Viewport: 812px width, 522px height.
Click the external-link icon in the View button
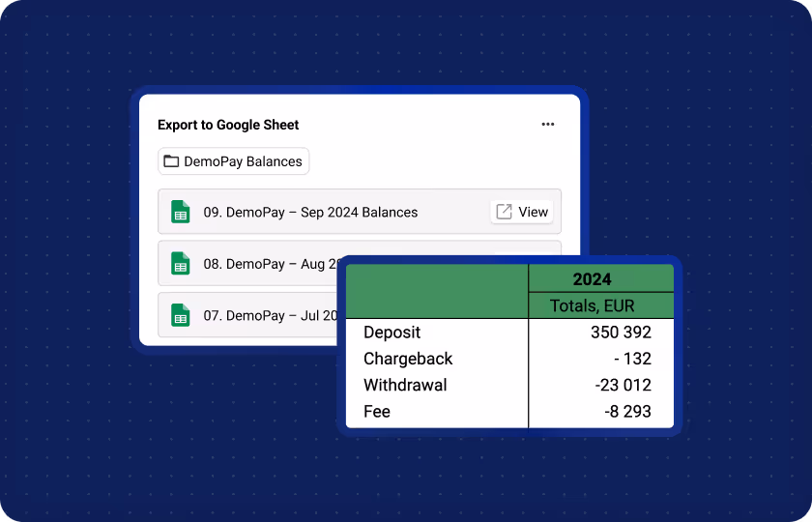coord(504,212)
